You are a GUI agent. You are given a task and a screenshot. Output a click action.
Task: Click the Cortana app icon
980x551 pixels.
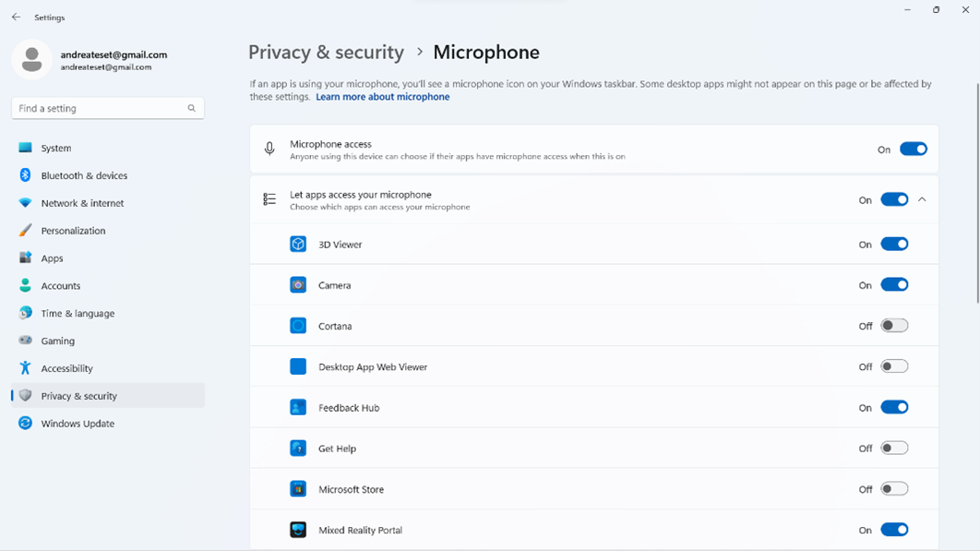298,326
